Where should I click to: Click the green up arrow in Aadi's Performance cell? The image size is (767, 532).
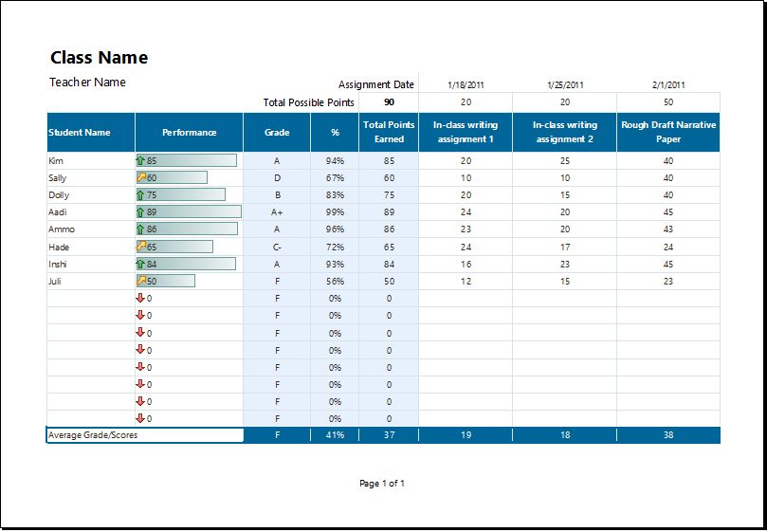tap(140, 211)
